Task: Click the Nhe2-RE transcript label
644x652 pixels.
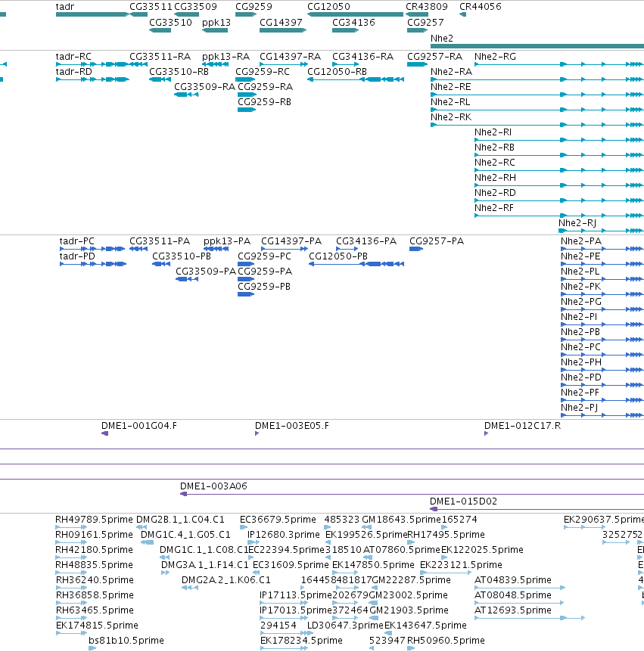Action: [451, 86]
